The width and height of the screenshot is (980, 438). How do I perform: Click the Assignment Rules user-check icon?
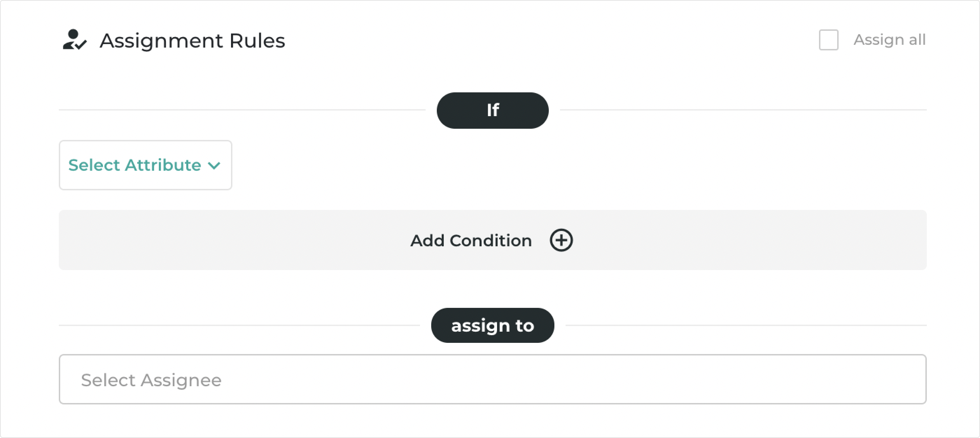tap(75, 40)
